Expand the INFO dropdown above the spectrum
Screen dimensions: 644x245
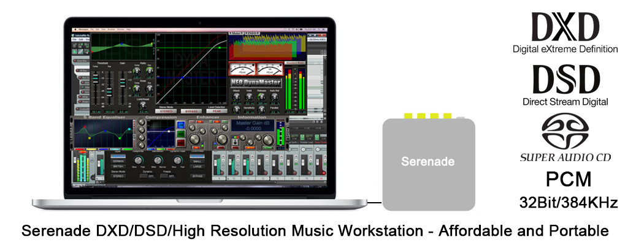point(252,33)
